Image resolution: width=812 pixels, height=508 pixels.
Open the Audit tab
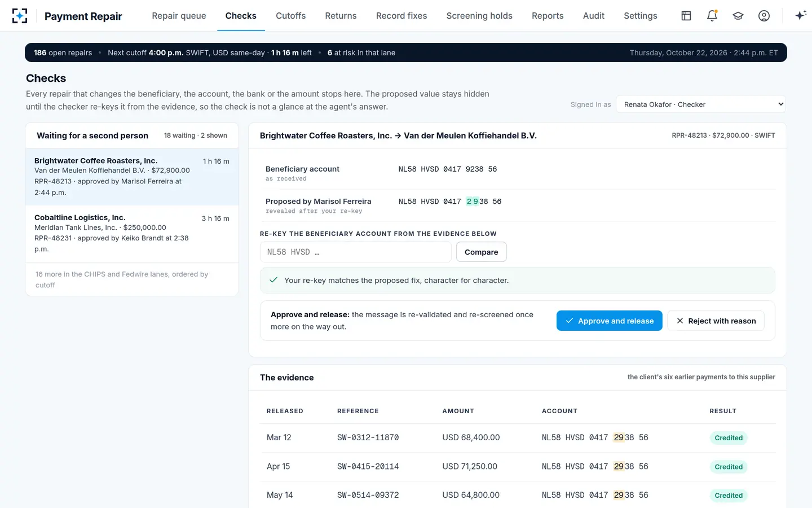594,16
